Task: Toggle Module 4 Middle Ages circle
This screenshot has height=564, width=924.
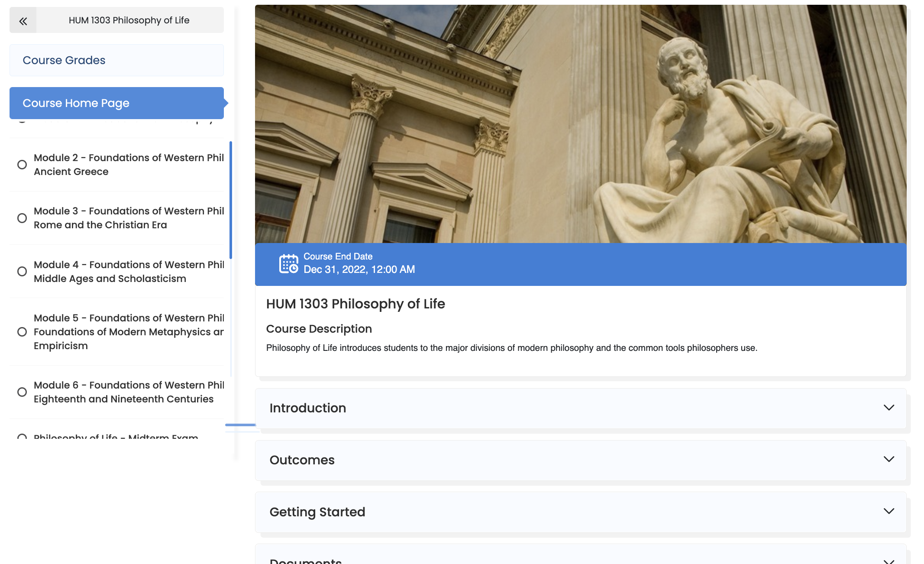Action: (22, 272)
